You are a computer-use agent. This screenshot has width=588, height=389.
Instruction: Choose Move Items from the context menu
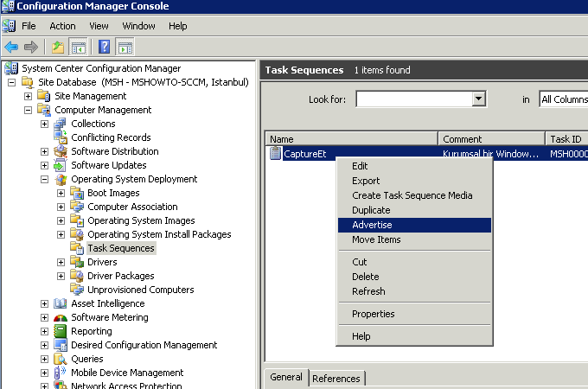coord(414,239)
